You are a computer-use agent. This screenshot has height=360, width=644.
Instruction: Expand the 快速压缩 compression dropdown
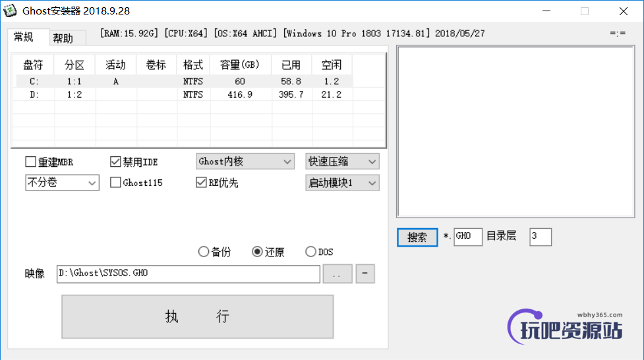[342, 162]
